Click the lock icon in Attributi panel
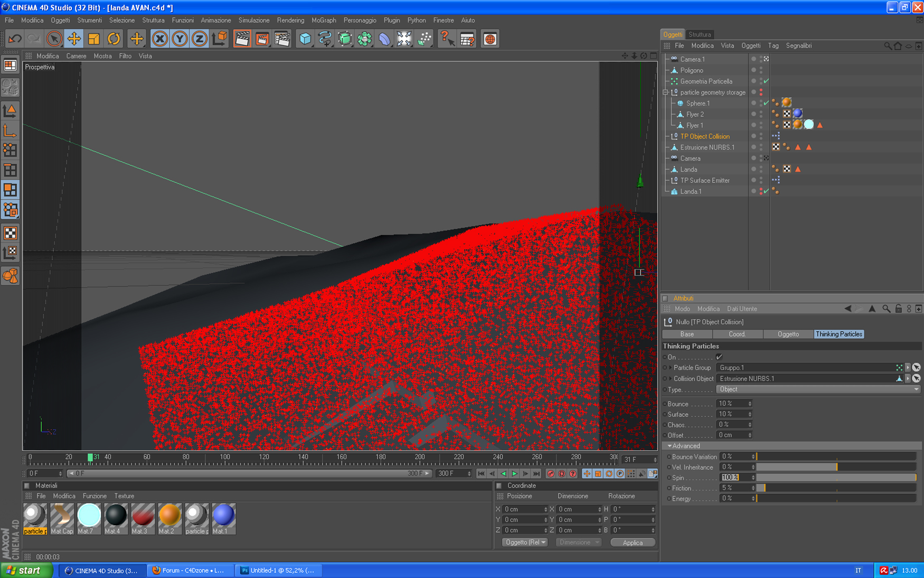Viewport: 924px width, 578px height. [898, 309]
